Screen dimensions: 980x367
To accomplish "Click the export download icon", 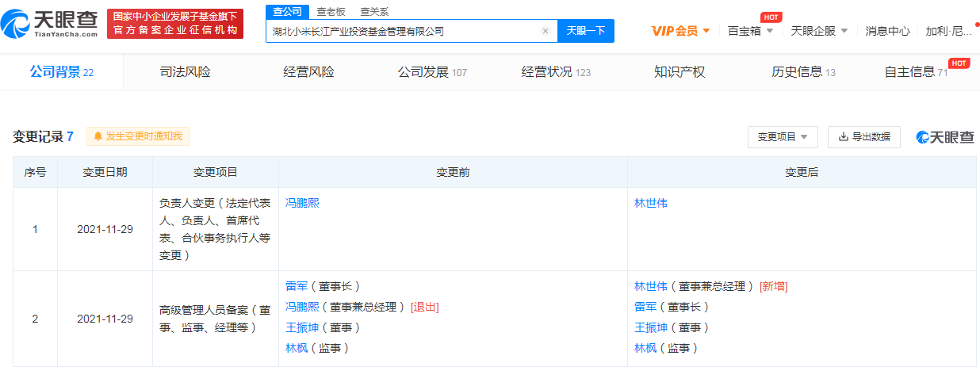I will (843, 136).
